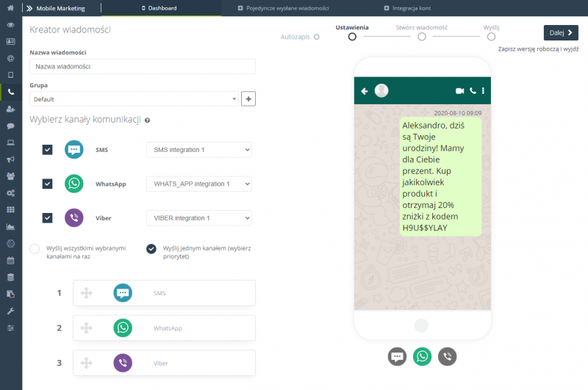
Task: Expand the Mobile Marketing menu
Action: click(x=56, y=8)
